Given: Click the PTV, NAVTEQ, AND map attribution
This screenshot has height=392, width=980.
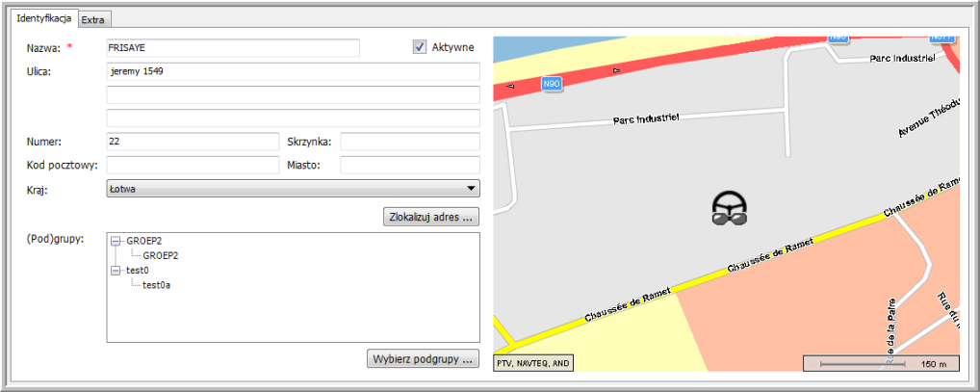Looking at the screenshot, I should click(x=532, y=364).
